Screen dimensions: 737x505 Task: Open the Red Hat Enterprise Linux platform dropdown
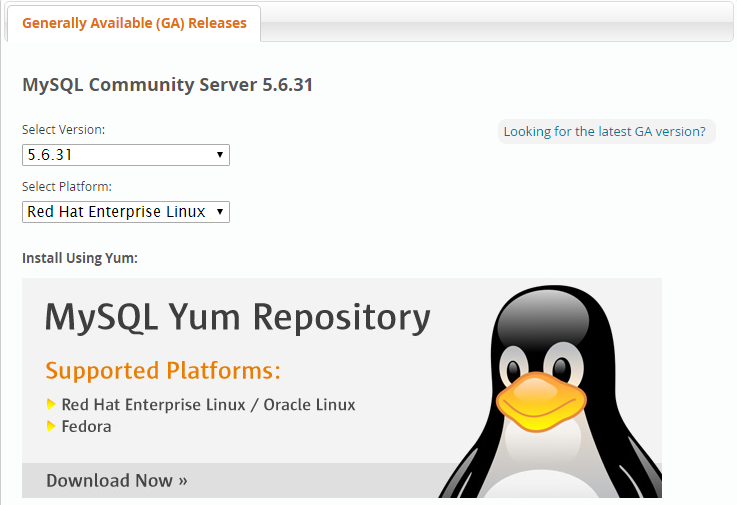click(126, 212)
